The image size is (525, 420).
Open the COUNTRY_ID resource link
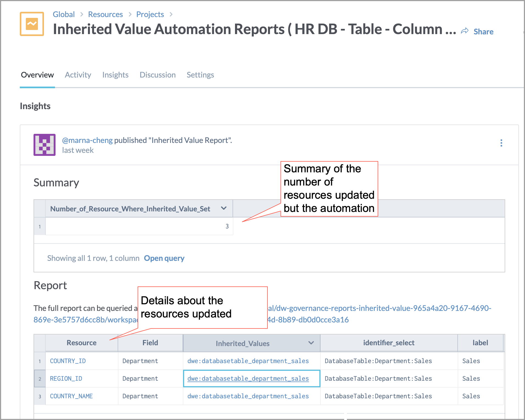pyautogui.click(x=68, y=361)
